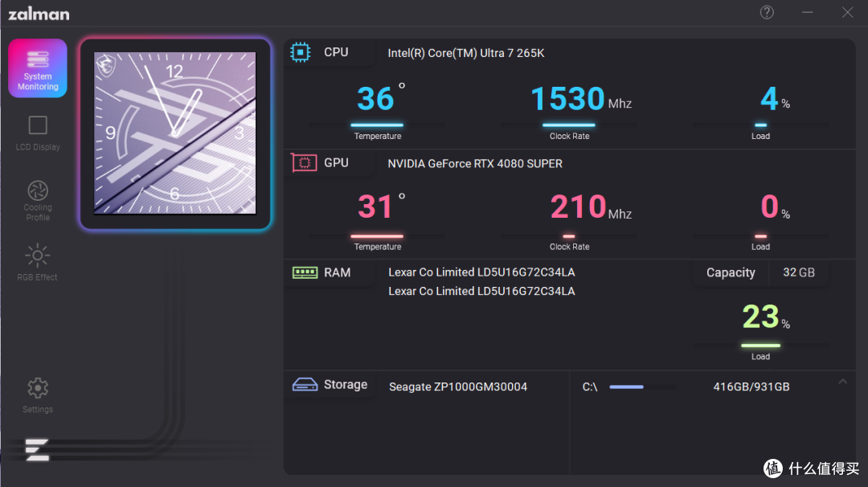This screenshot has height=487, width=868.
Task: Click the CPU load bar
Action: point(760,125)
